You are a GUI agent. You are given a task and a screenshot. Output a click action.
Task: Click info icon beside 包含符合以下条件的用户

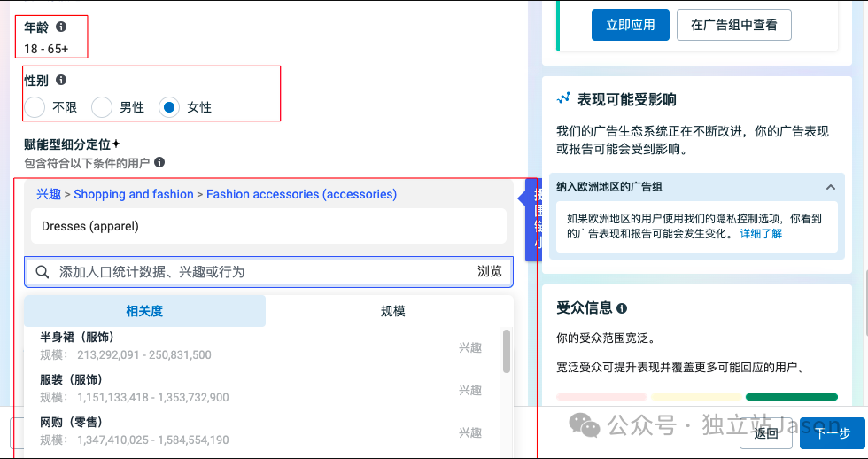159,162
